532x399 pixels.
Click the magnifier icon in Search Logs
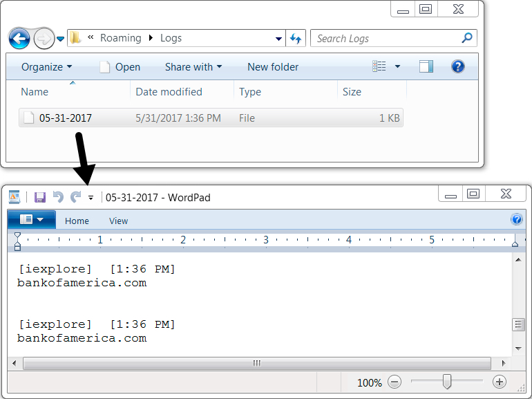[467, 38]
